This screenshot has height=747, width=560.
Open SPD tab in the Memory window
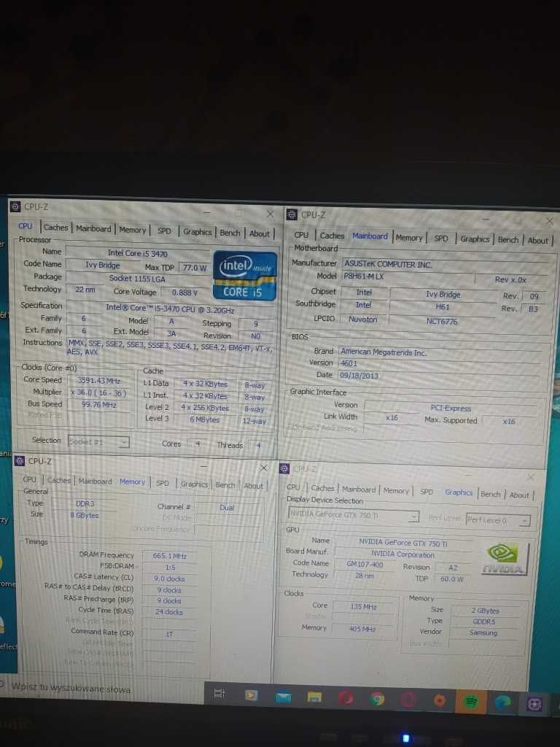[163, 483]
